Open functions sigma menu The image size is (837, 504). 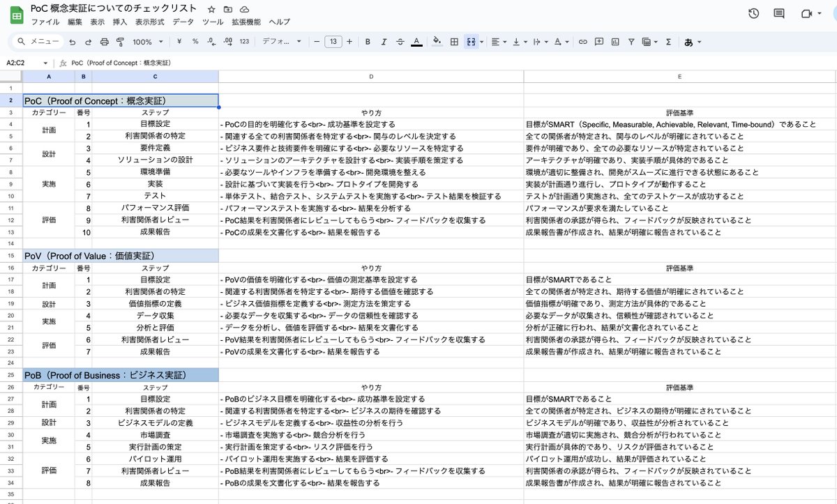668,42
